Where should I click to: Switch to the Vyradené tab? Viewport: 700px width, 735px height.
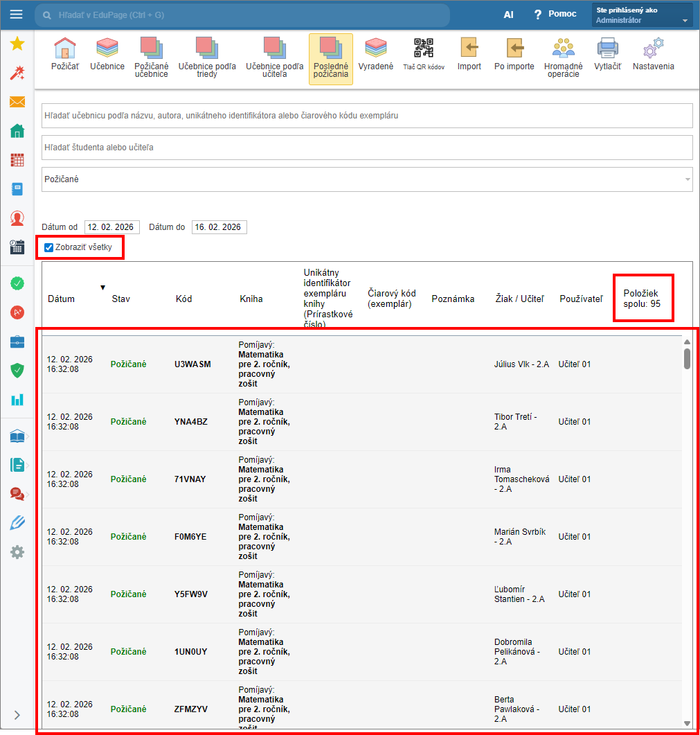(375, 54)
